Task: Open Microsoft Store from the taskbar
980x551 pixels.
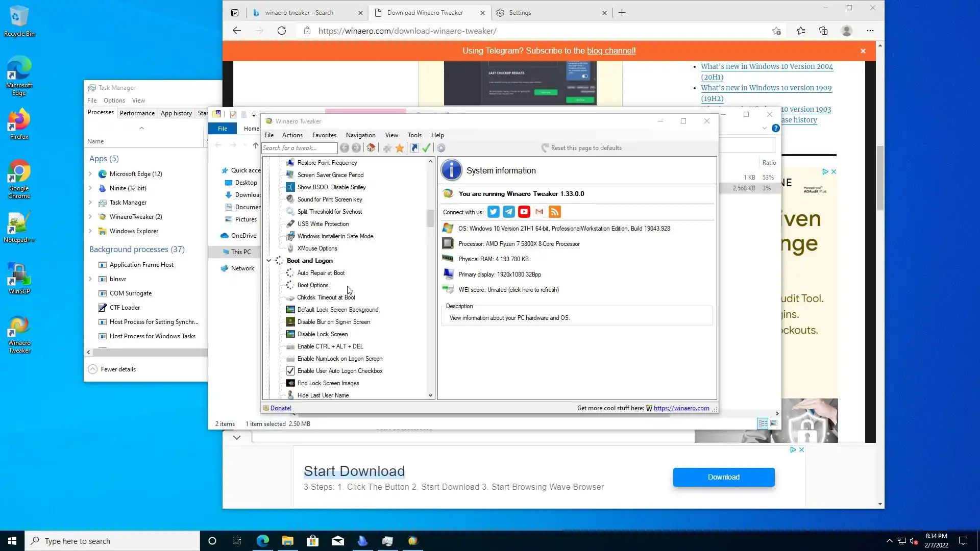Action: (x=312, y=541)
